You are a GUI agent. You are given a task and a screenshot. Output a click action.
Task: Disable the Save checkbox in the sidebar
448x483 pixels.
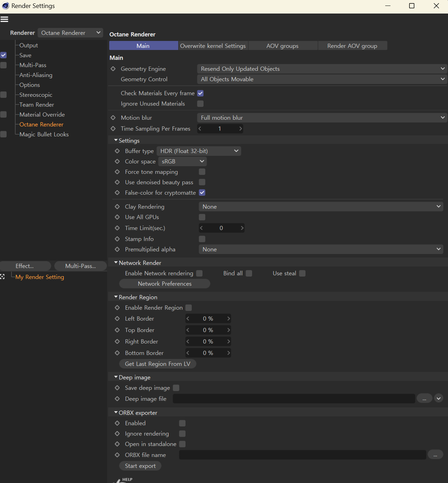[3, 55]
